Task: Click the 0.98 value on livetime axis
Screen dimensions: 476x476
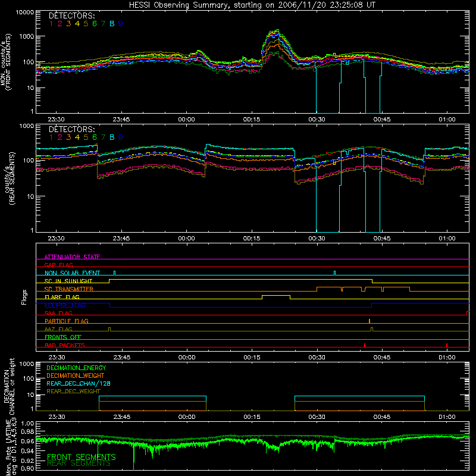Action: coord(27,432)
